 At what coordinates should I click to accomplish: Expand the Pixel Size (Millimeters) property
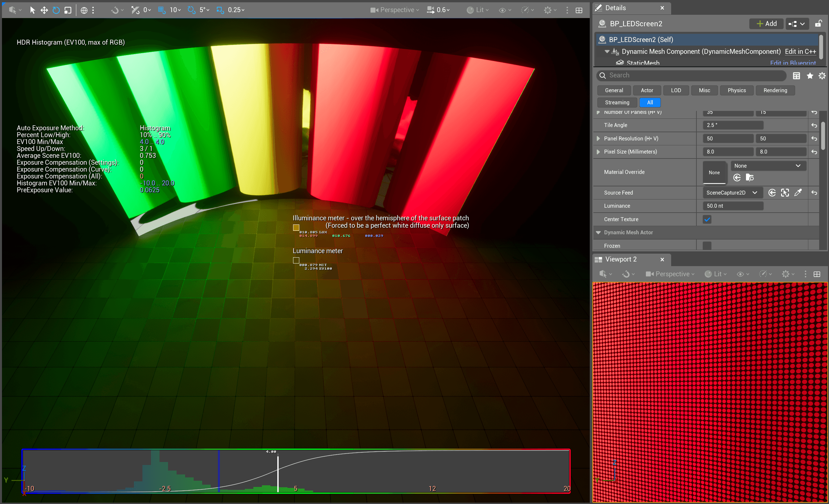(598, 152)
